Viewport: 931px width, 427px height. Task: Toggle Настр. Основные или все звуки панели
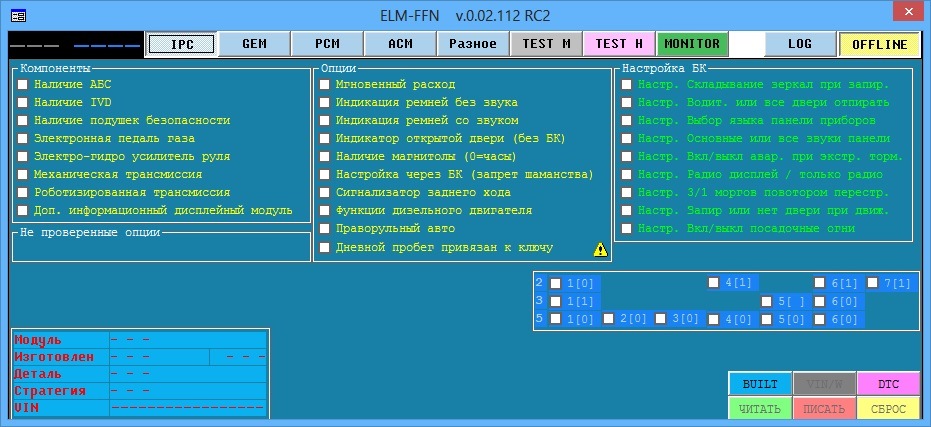(x=626, y=138)
